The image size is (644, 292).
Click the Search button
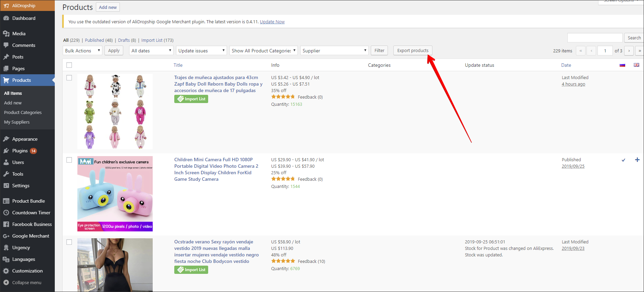pyautogui.click(x=634, y=38)
